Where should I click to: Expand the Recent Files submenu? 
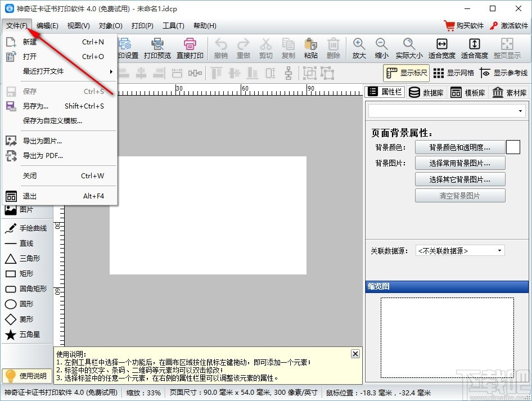pos(60,71)
